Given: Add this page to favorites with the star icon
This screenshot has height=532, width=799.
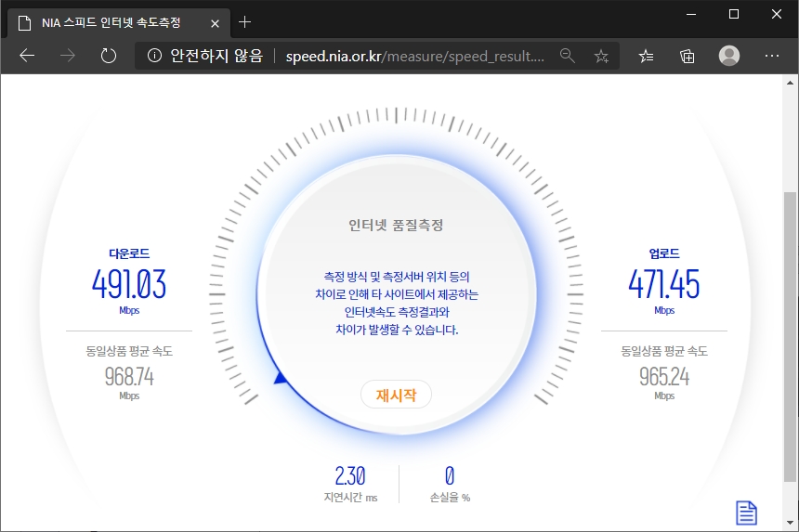Looking at the screenshot, I should point(601,56).
